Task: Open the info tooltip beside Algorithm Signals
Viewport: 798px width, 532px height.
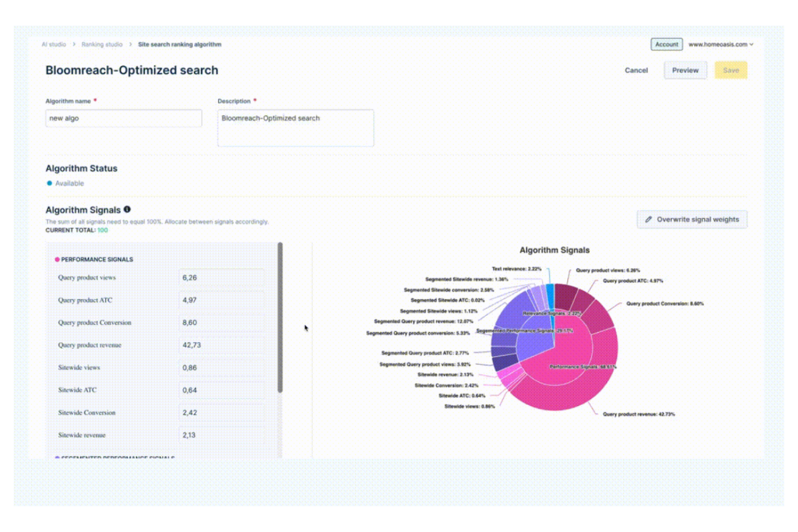Action: 127,210
